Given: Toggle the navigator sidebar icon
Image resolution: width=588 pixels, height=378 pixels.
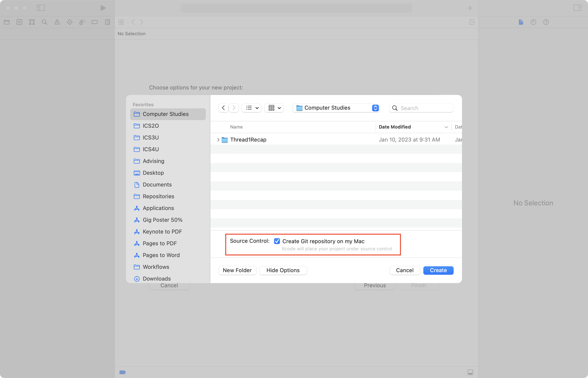Looking at the screenshot, I should click(41, 8).
